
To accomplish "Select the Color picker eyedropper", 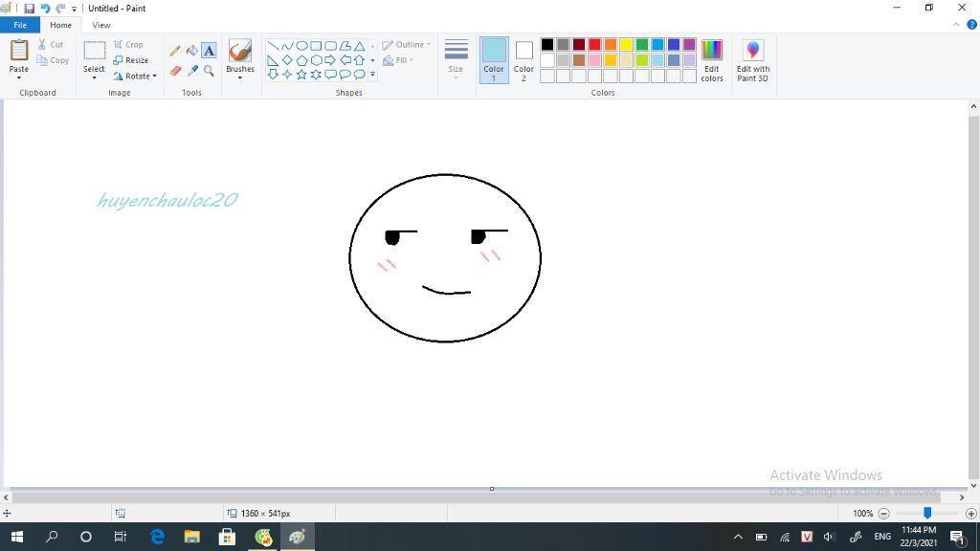I will [x=191, y=71].
